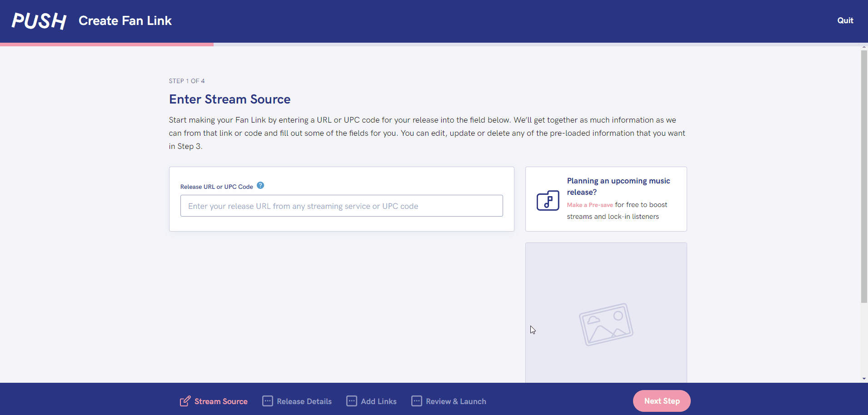Select the Add Links dots icon

(x=351, y=401)
